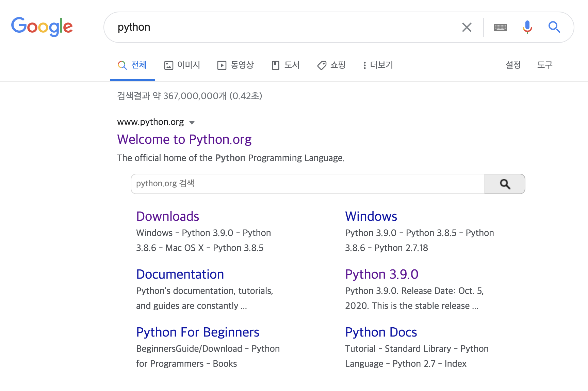Viewport: 588px width, 391px height.
Task: Click the three-dot icon beside 더보기
Action: click(364, 65)
